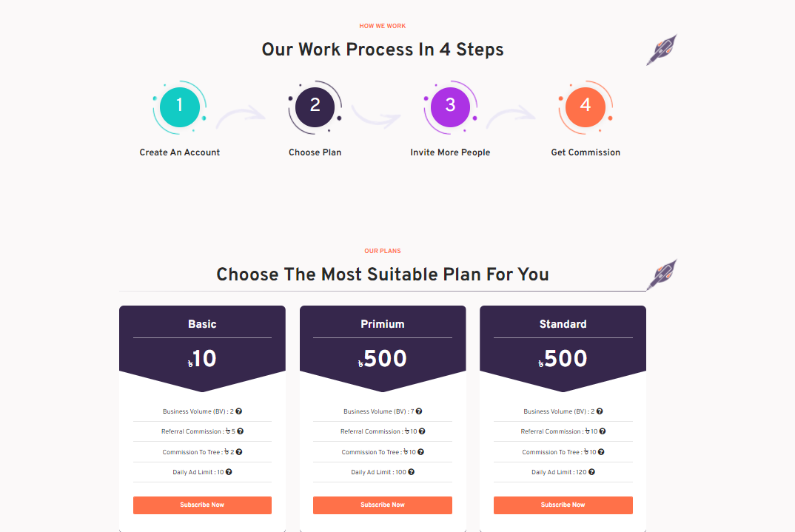The width and height of the screenshot is (795, 532).
Task: Click the OUR PLANS label
Action: pos(382,251)
